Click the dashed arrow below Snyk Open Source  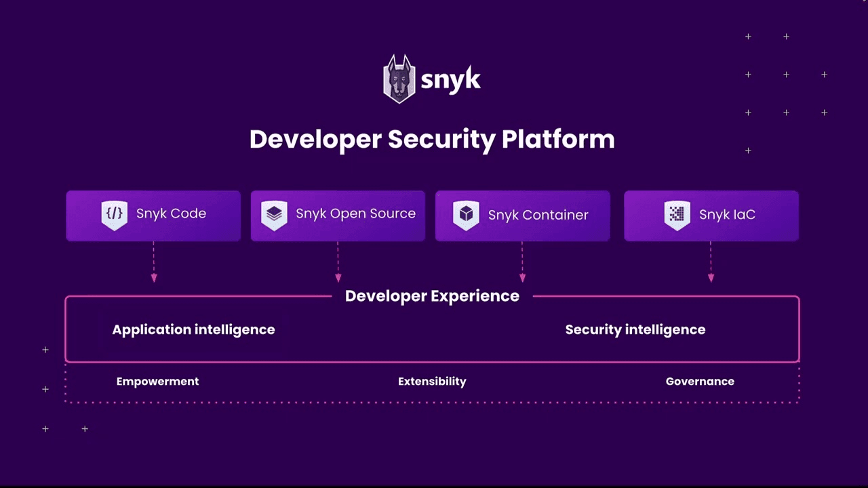pos(338,262)
